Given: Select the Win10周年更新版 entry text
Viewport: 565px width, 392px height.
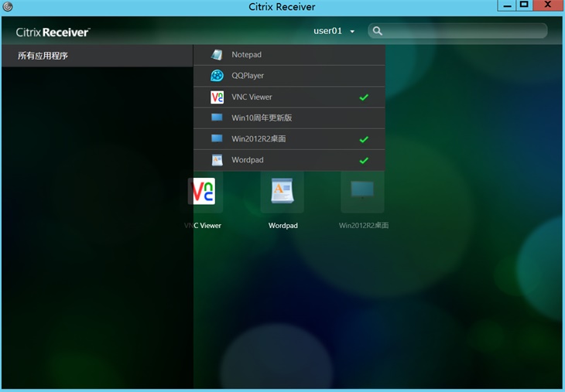Looking at the screenshot, I should point(262,118).
